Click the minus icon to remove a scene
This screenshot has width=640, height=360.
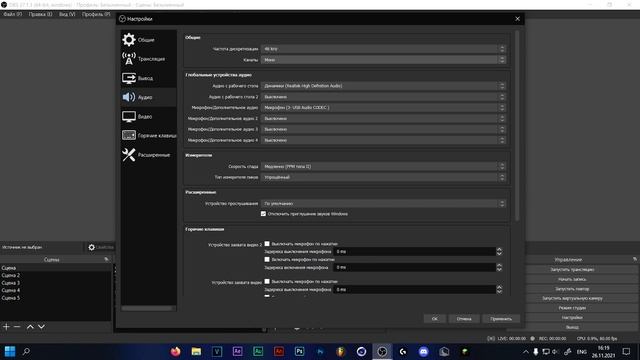point(17,327)
